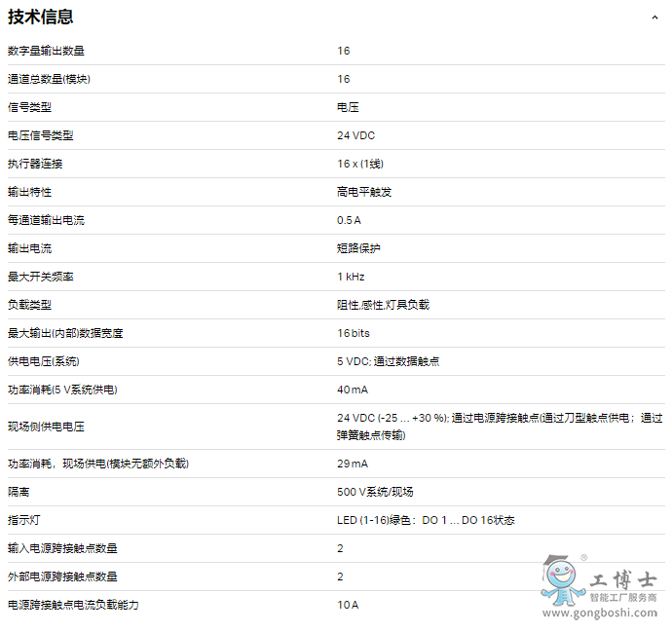
Task: Select the 16 bits data width value
Action: click(354, 333)
